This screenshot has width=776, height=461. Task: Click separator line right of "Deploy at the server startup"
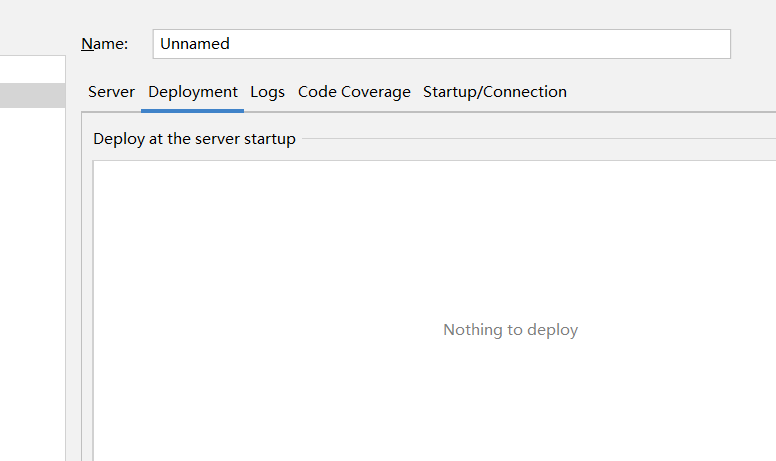pos(540,139)
